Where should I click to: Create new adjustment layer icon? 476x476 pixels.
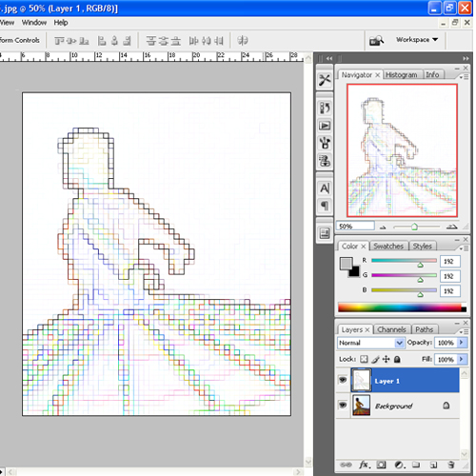[x=400, y=465]
